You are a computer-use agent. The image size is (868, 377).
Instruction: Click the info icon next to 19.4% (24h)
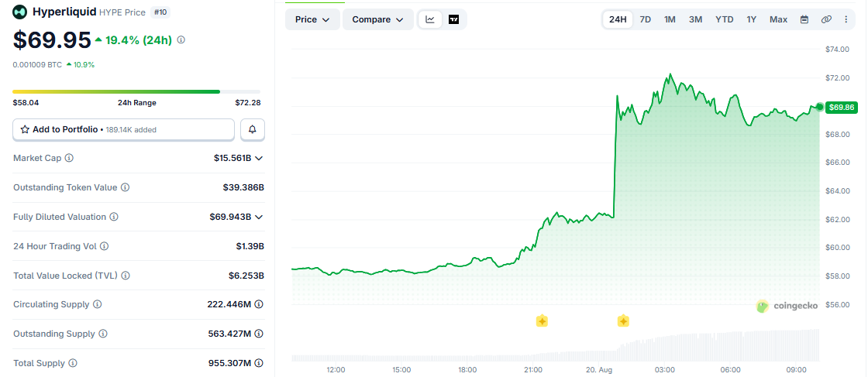(181, 39)
